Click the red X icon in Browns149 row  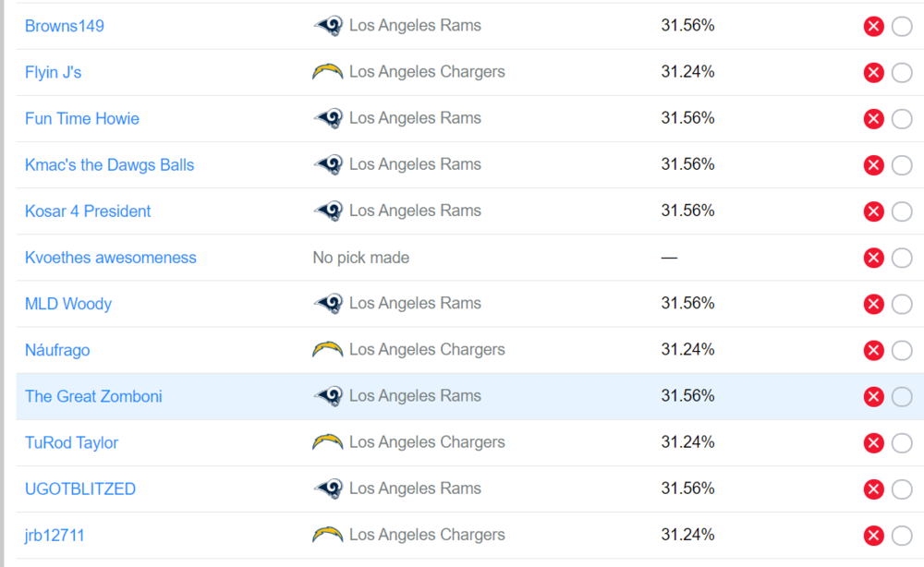coord(873,27)
